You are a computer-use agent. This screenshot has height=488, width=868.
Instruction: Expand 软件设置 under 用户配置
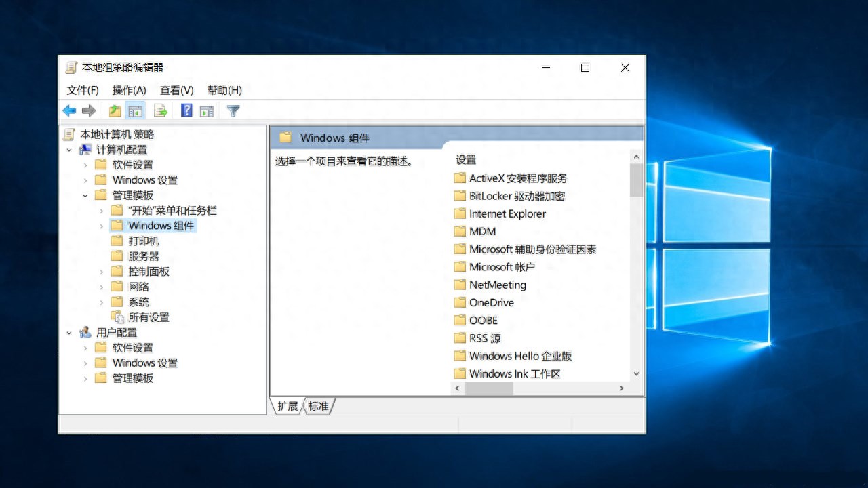[x=85, y=348]
